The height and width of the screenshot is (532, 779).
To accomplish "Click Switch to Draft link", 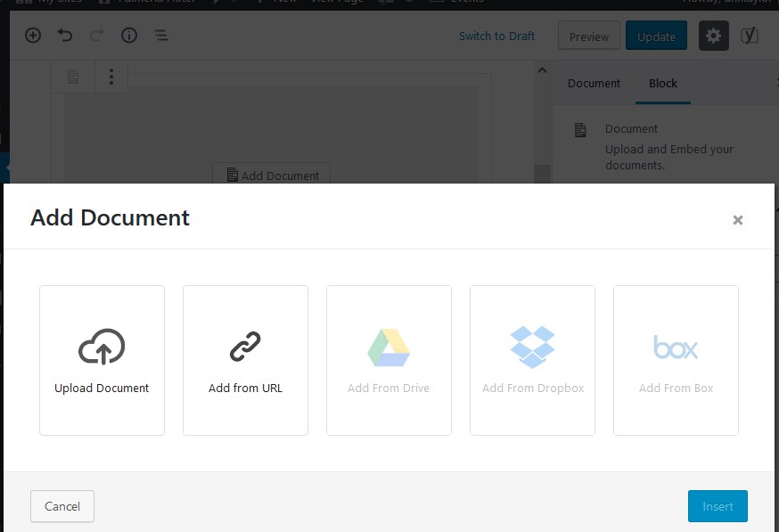I will pos(496,36).
